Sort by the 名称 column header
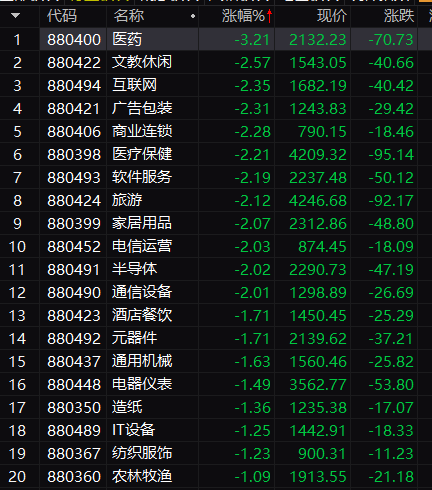The width and height of the screenshot is (432, 490). 129,16
